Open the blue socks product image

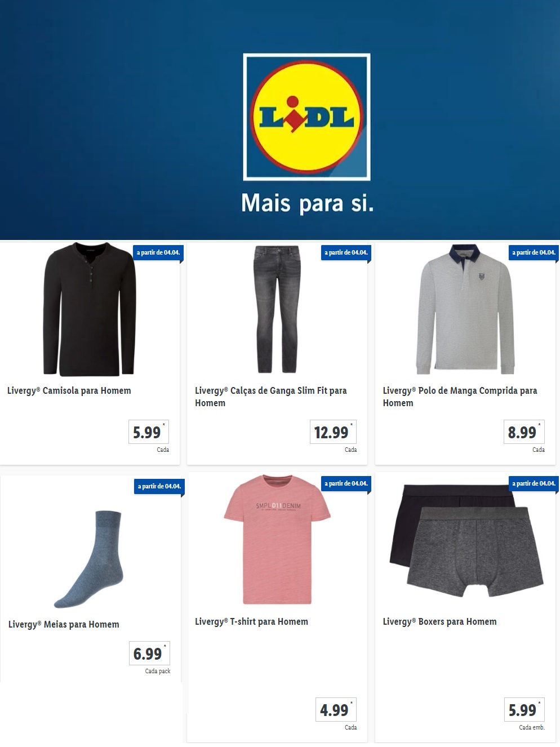pos(90,559)
